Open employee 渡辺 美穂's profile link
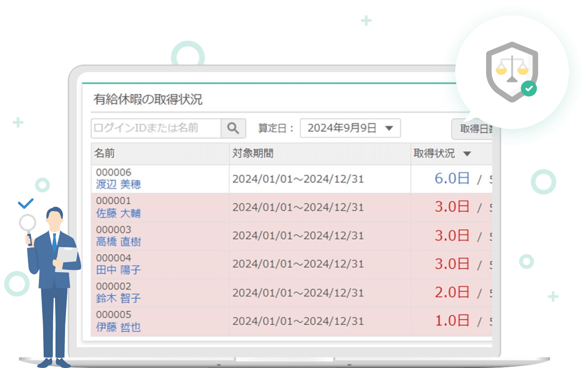Viewport: 588px width, 368px height. click(x=118, y=184)
